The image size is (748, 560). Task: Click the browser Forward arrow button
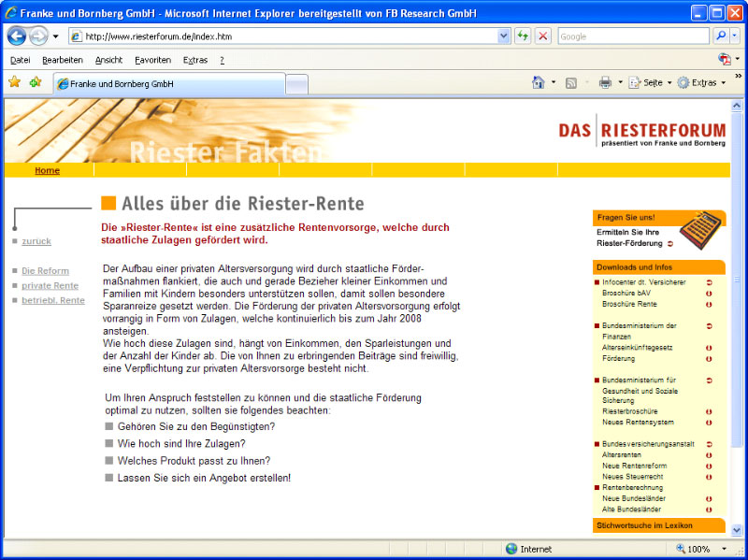click(38, 36)
